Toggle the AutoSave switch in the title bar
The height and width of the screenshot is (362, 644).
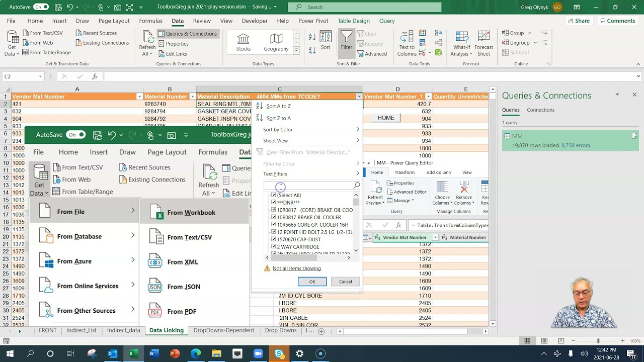pyautogui.click(x=41, y=7)
